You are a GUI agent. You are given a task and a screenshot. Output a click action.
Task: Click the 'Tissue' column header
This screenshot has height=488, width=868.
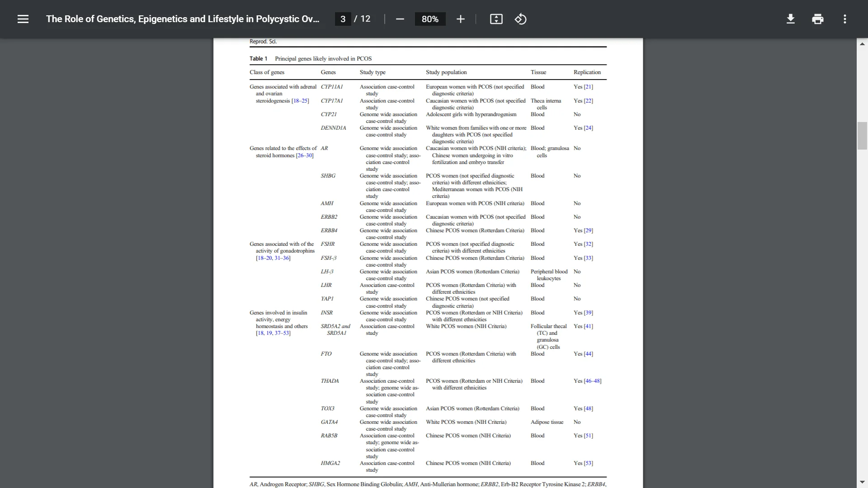click(x=538, y=72)
